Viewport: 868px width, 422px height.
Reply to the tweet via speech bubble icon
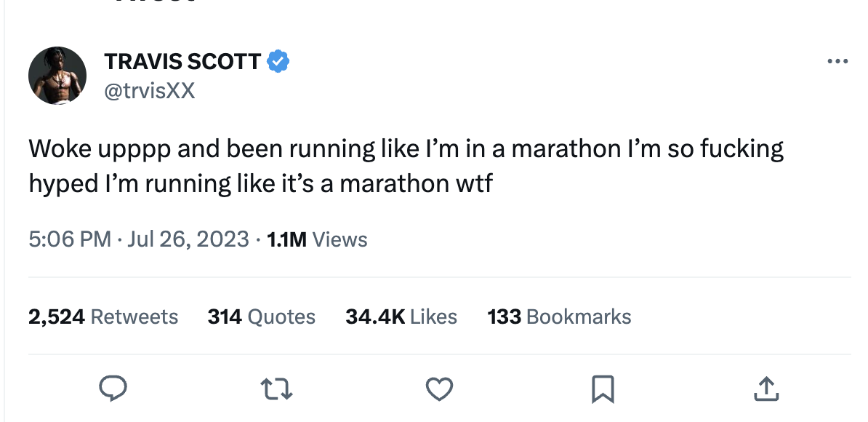tap(113, 389)
